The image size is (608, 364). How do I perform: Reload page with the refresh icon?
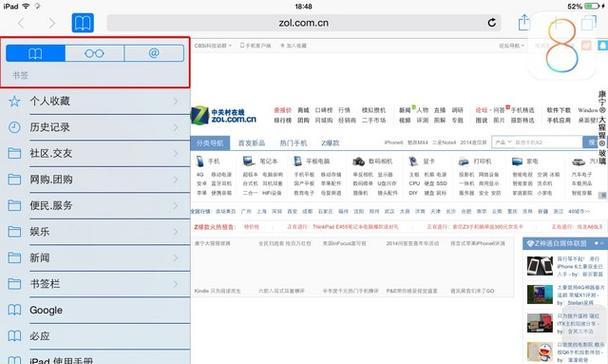tap(492, 23)
